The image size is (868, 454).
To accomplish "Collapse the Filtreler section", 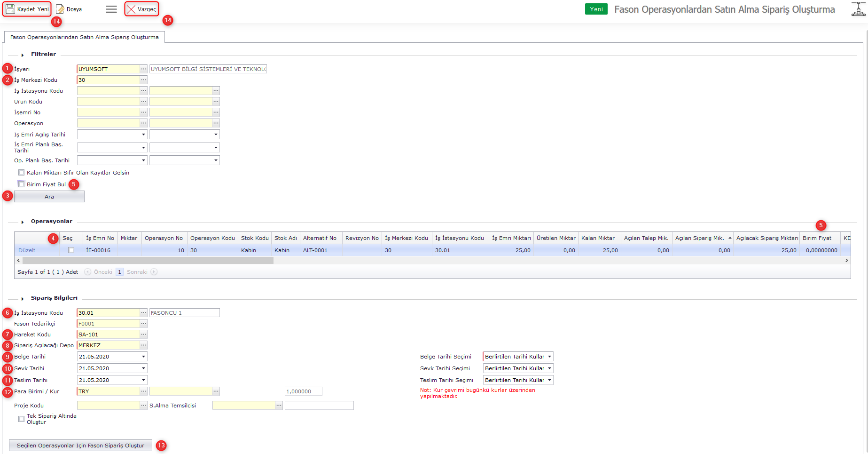I will pyautogui.click(x=23, y=55).
